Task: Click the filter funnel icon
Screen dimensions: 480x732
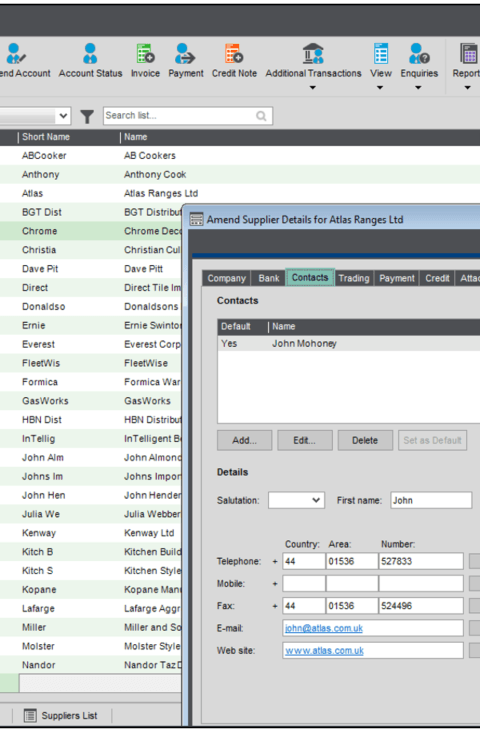Action: [x=87, y=116]
